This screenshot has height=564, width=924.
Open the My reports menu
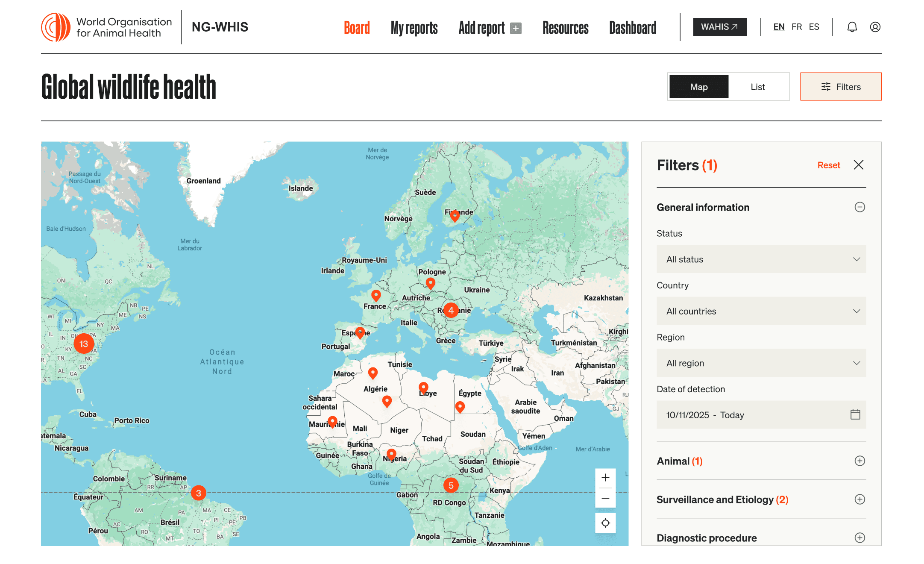coord(414,28)
